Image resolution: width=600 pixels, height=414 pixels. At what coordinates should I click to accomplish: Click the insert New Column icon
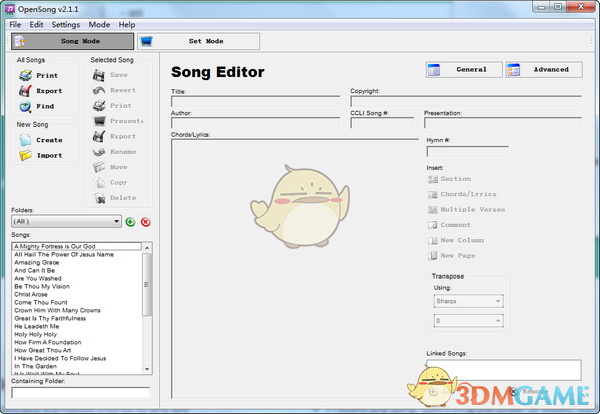[x=432, y=240]
